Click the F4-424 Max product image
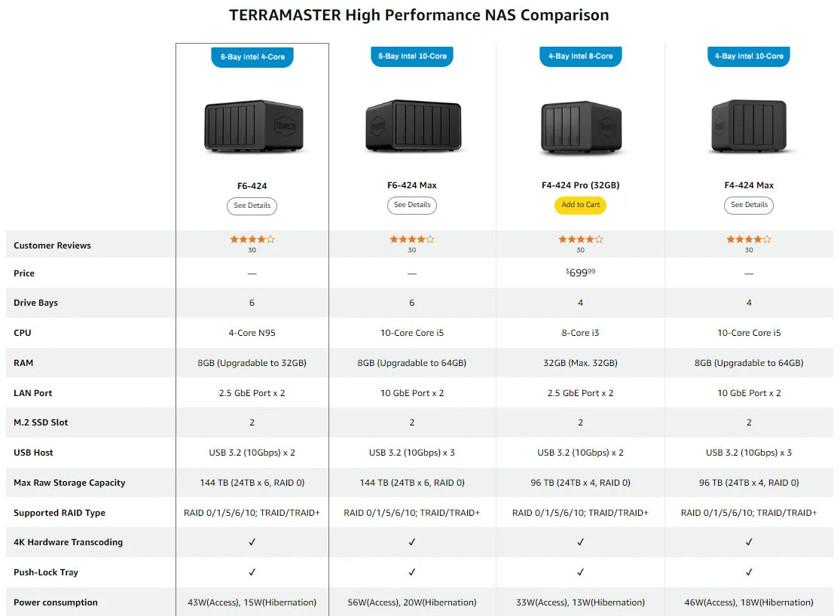Viewport: 840px width, 616px height. [x=748, y=127]
